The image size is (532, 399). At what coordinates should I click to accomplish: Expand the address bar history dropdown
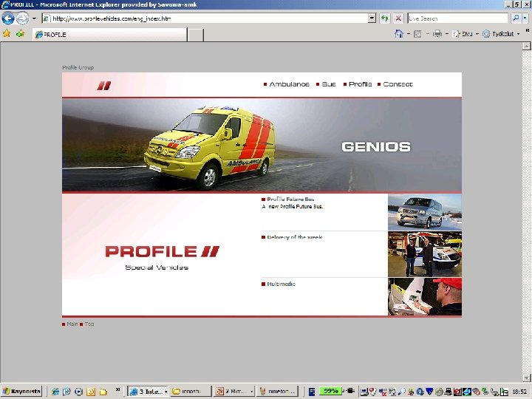pyautogui.click(x=372, y=18)
